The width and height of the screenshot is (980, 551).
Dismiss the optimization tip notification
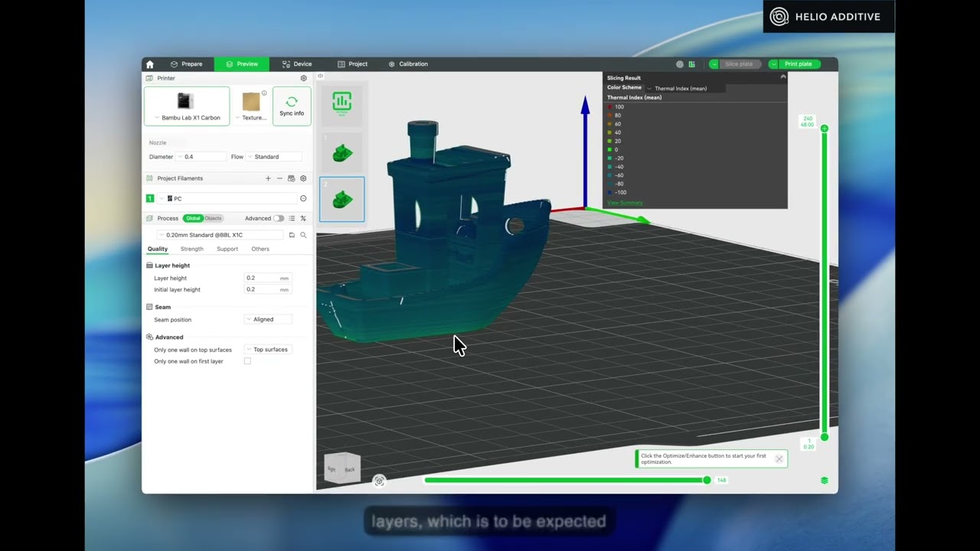point(779,459)
